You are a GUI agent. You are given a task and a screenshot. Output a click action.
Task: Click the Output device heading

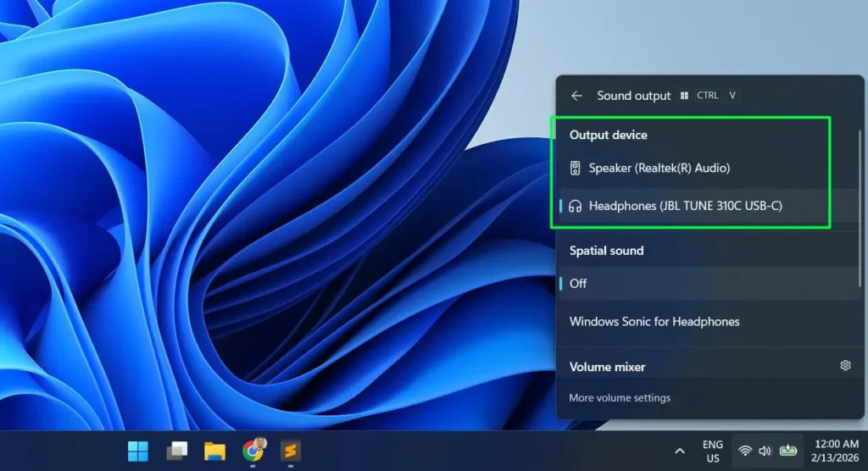[608, 135]
